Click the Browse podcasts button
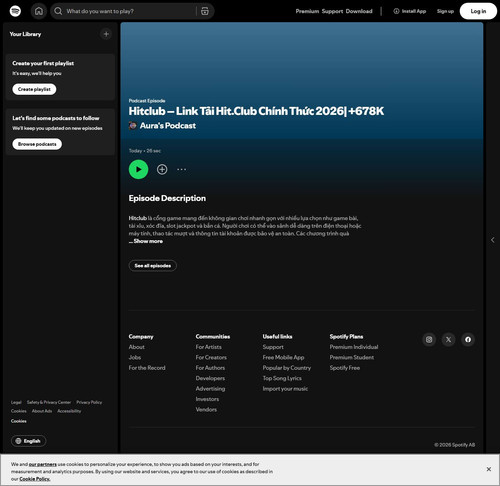 tap(37, 144)
